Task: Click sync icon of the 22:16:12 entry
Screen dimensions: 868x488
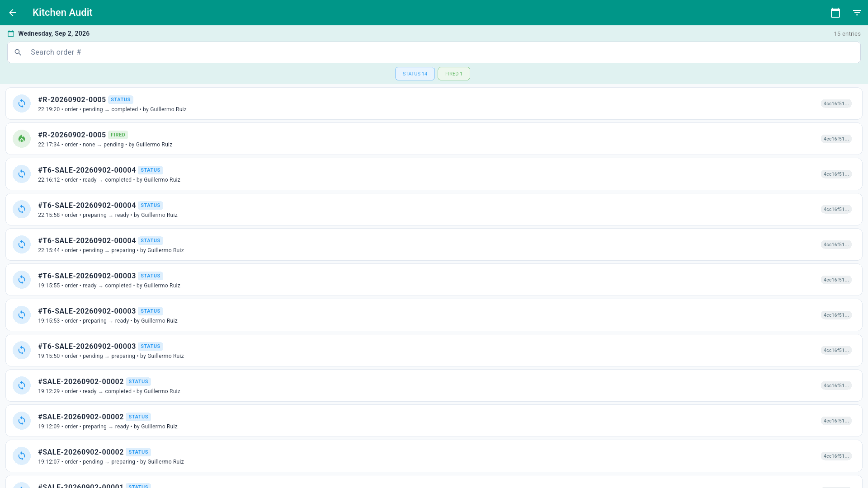Action: coord(22,174)
